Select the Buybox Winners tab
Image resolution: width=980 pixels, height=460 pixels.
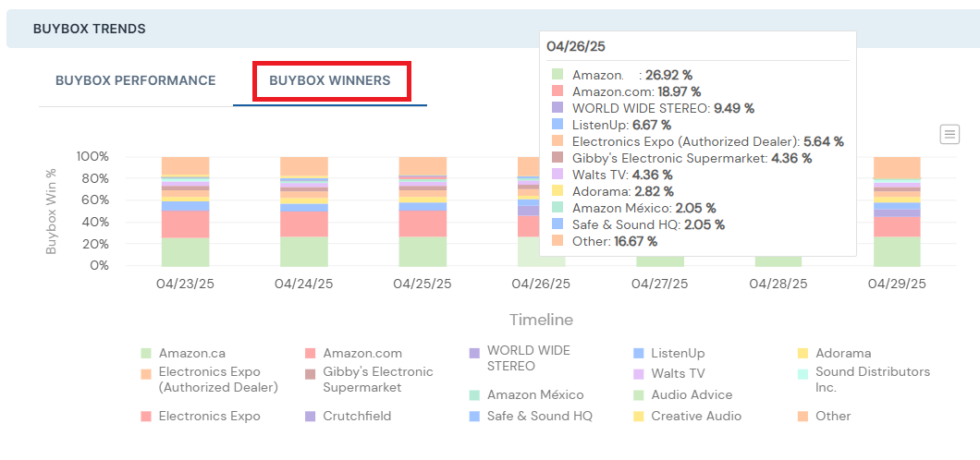click(330, 80)
